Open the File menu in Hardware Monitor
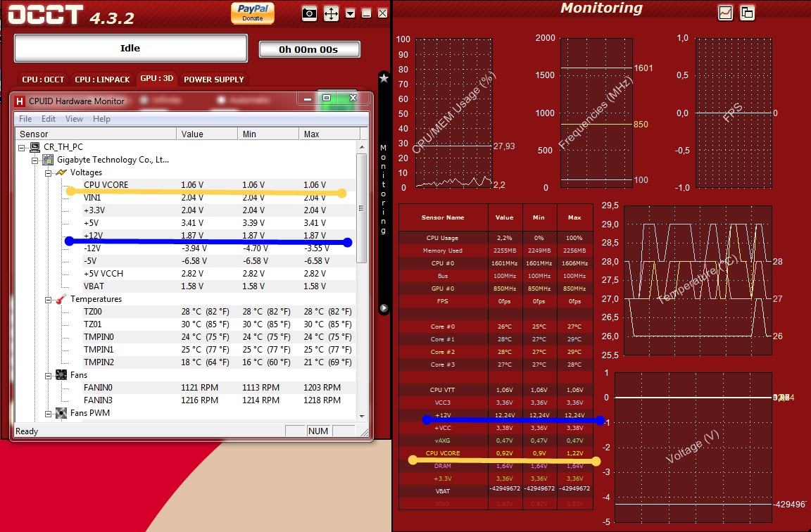This screenshot has width=811, height=532. tap(25, 119)
